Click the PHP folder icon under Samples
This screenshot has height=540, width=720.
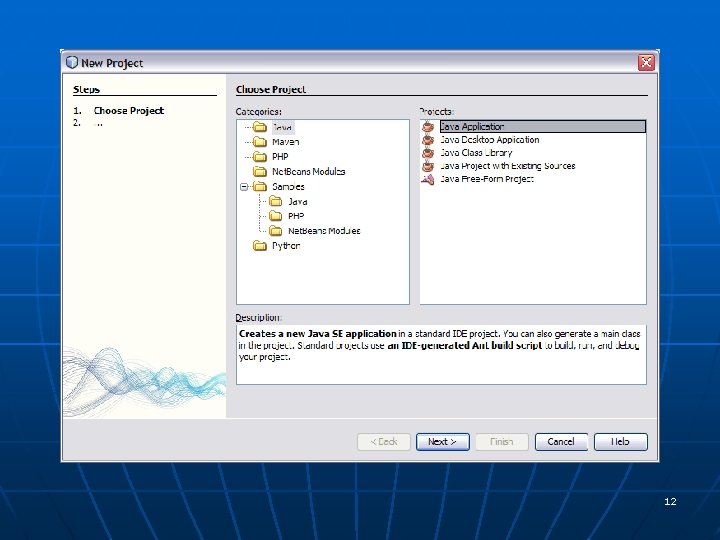point(276,216)
